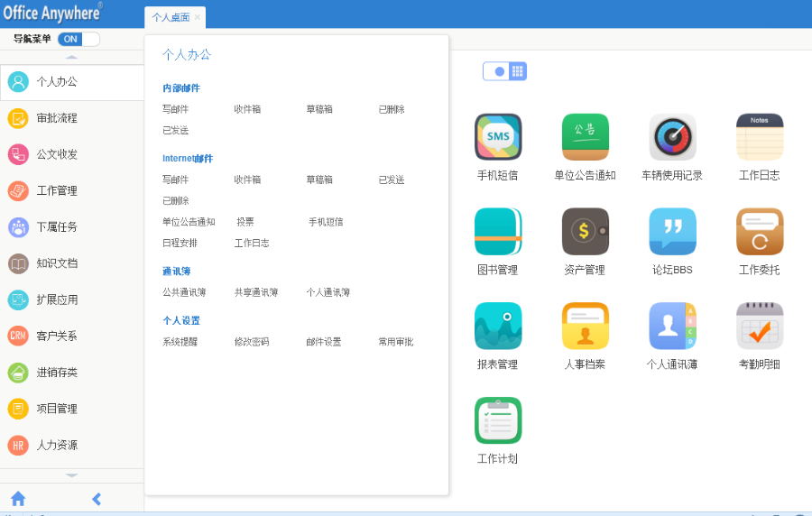The width and height of the screenshot is (812, 516).
Task: Open 收件箱 under 内部邮件
Action: [x=247, y=109]
